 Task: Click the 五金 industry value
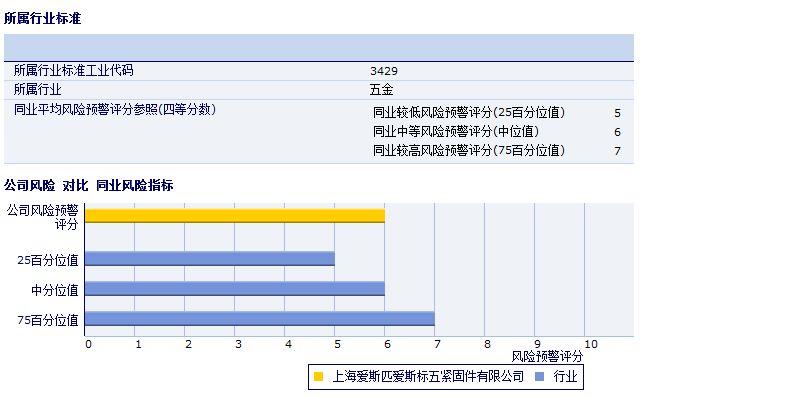(x=381, y=90)
